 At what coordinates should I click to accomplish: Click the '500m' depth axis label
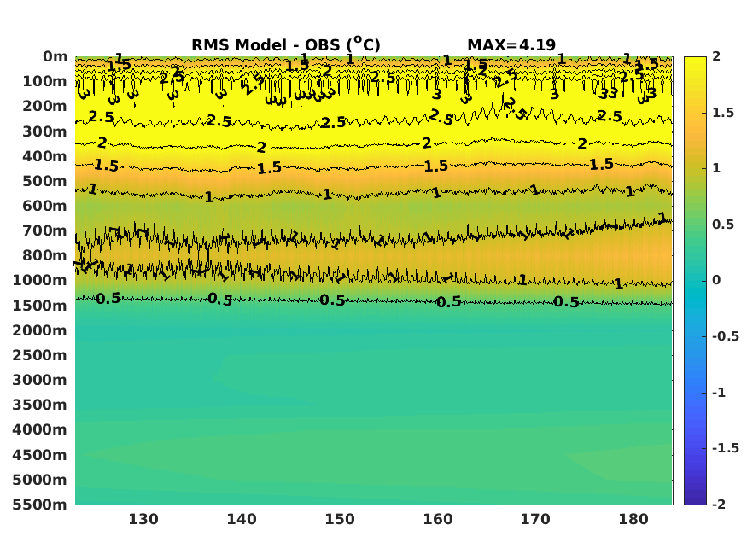pyautogui.click(x=44, y=181)
